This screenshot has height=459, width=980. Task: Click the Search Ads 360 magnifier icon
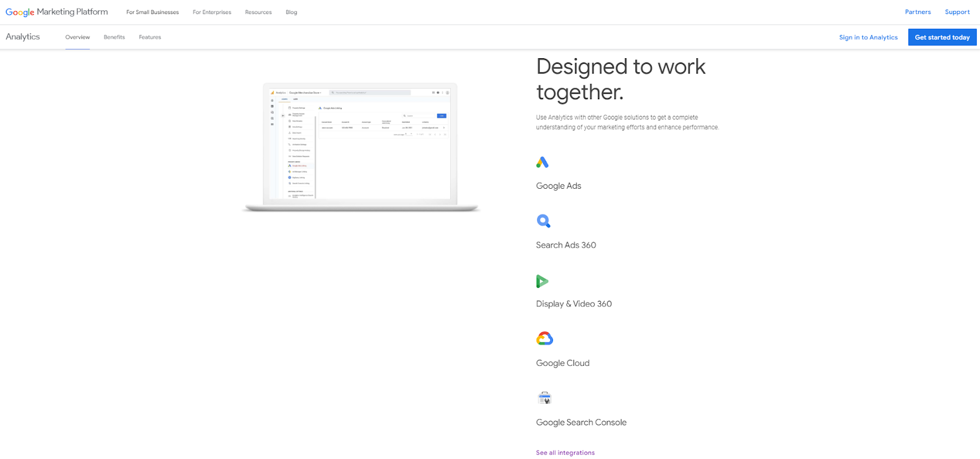point(543,221)
